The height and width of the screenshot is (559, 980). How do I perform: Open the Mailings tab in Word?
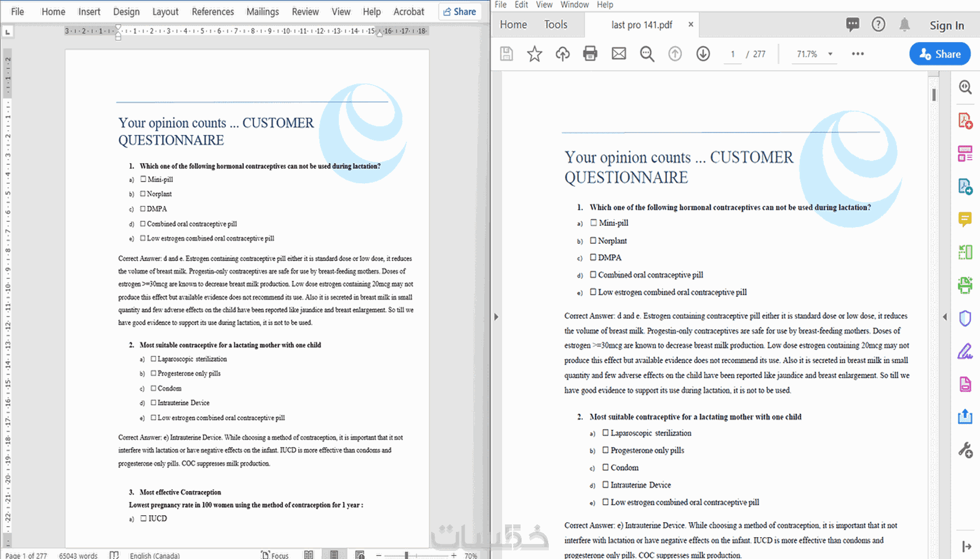tap(263, 12)
